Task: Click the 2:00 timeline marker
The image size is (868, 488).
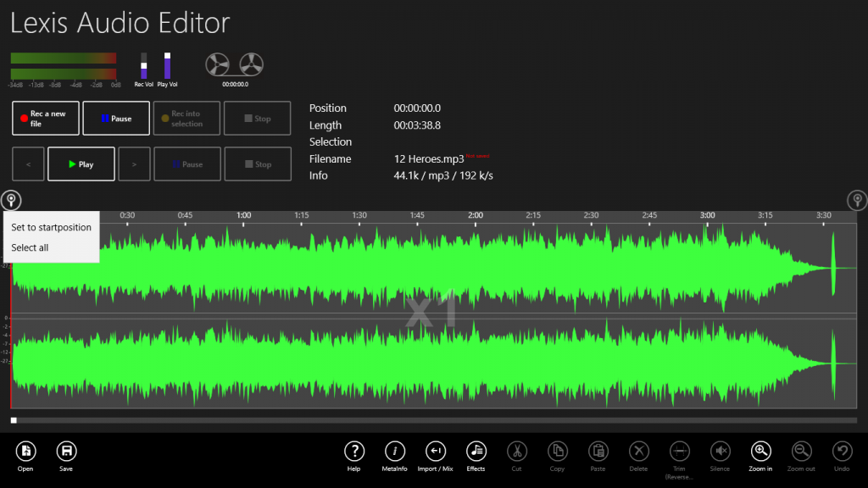Action: pos(474,215)
